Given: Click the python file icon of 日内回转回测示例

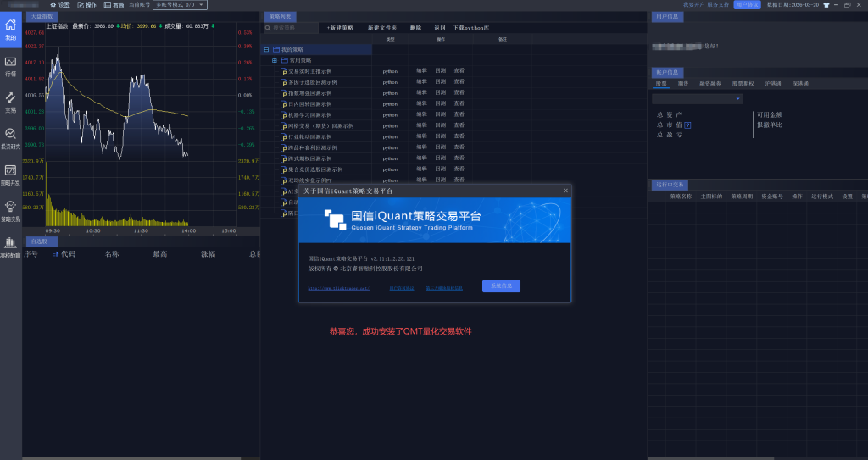Looking at the screenshot, I should [284, 104].
